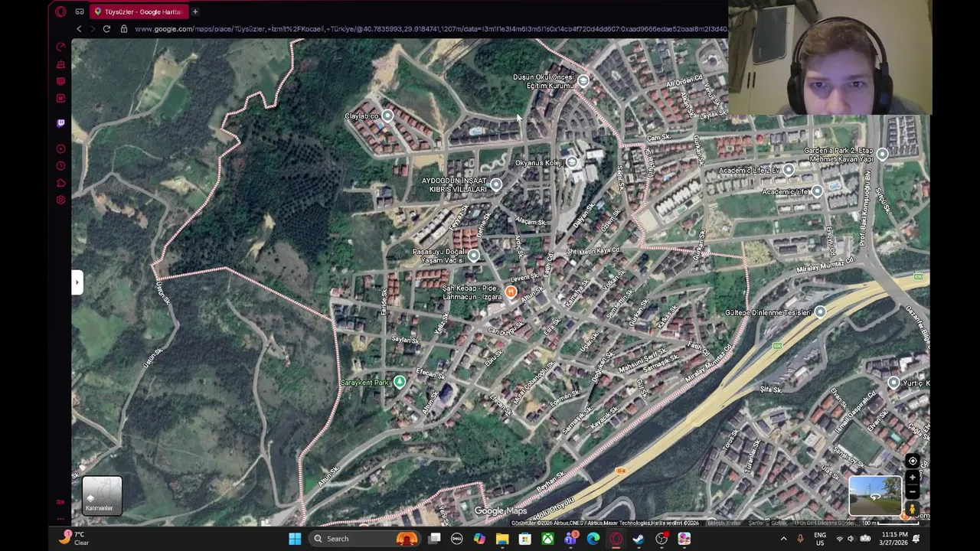Expand the collapsed side panel arrow
Viewport: 980px width, 551px height.
pyautogui.click(x=77, y=282)
